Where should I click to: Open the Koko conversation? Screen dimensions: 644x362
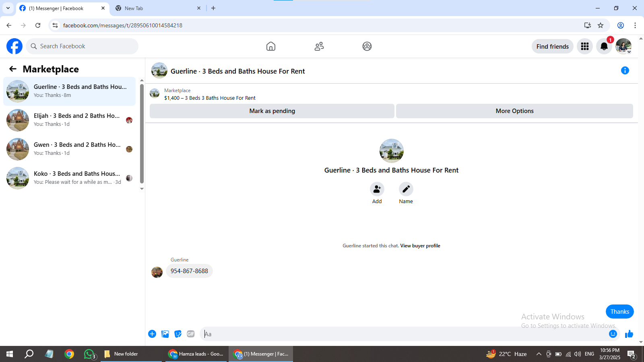tap(70, 178)
